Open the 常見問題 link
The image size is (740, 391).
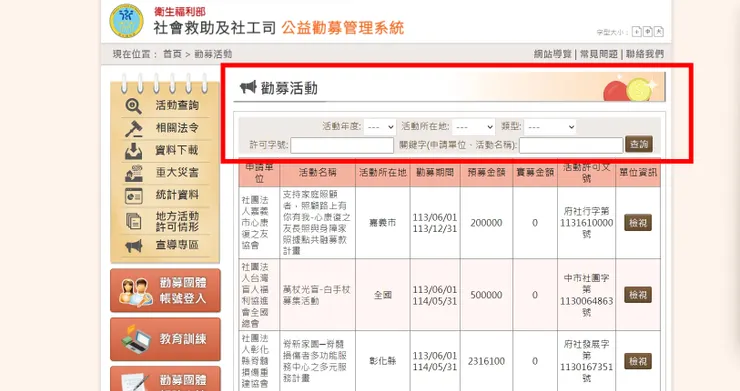tap(598, 54)
